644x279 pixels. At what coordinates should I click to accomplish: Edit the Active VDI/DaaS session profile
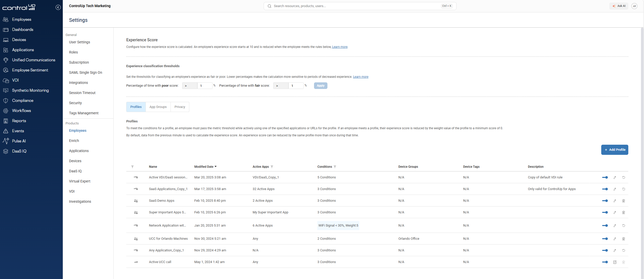615,177
